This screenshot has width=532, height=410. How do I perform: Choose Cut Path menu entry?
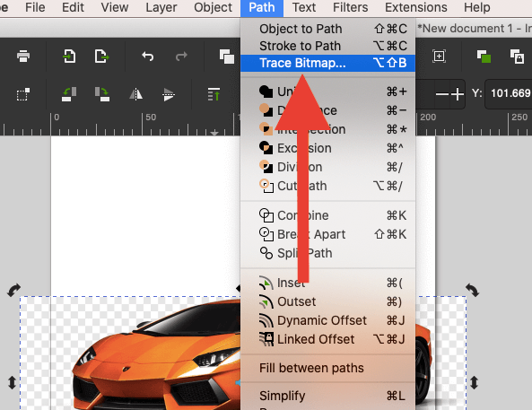click(x=327, y=186)
